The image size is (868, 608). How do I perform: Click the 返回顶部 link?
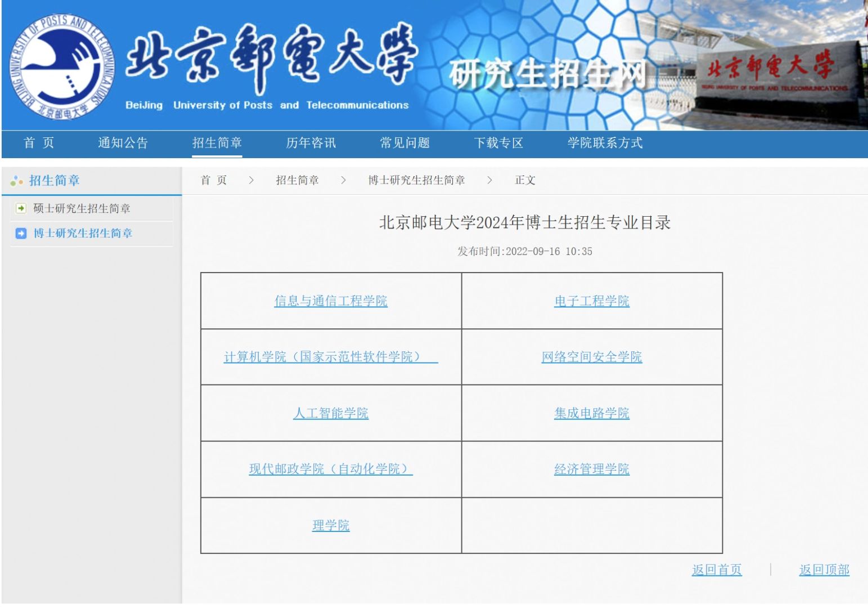point(824,570)
